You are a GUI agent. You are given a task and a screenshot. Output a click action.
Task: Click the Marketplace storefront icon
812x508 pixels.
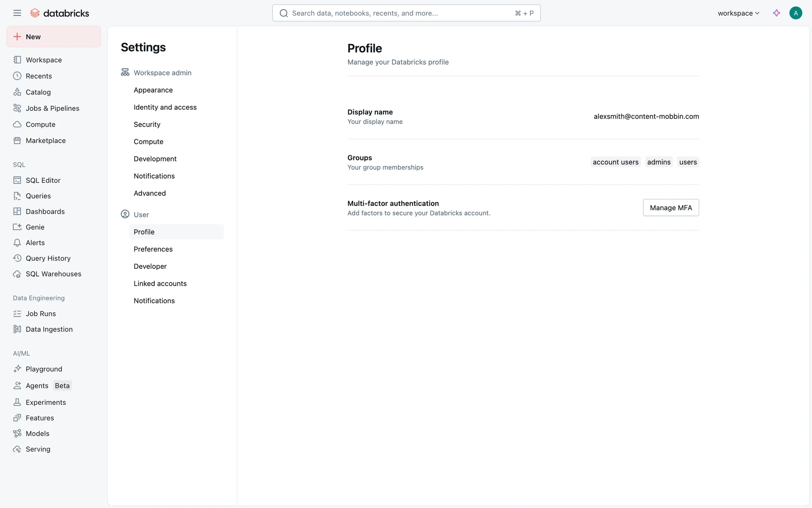pyautogui.click(x=17, y=141)
